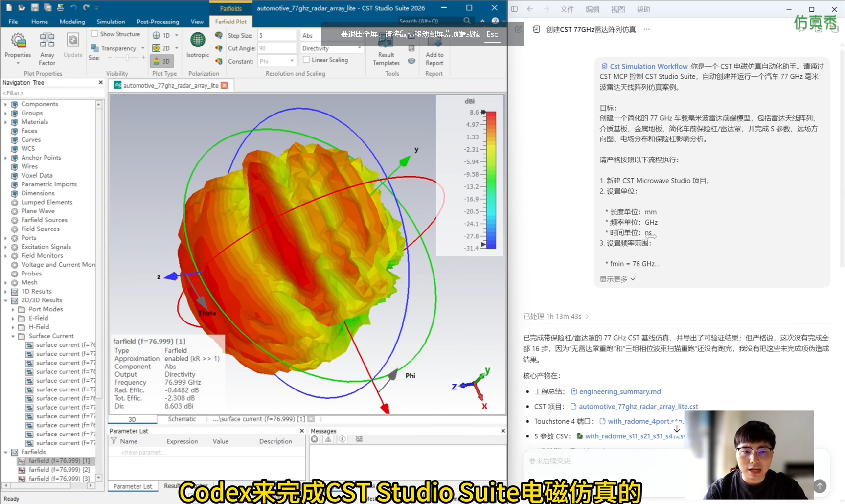This screenshot has height=504, width=845.
Task: Open the View ribbon tab
Action: (x=197, y=22)
